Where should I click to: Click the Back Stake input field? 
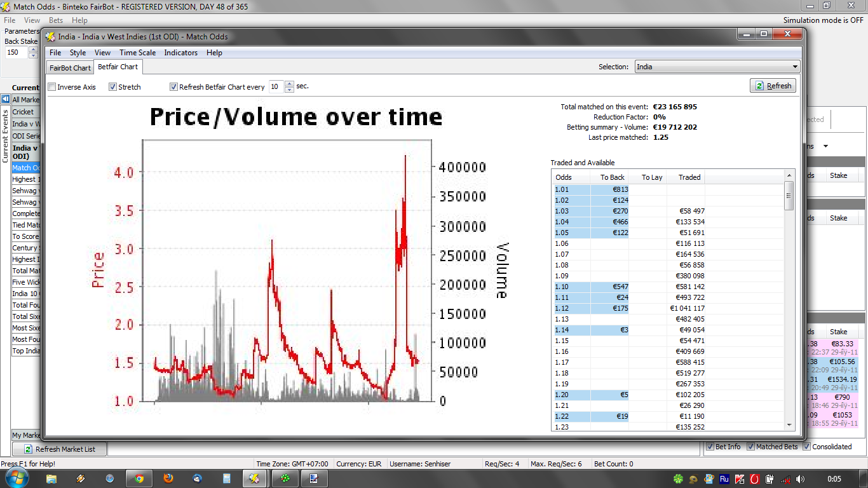click(x=17, y=53)
